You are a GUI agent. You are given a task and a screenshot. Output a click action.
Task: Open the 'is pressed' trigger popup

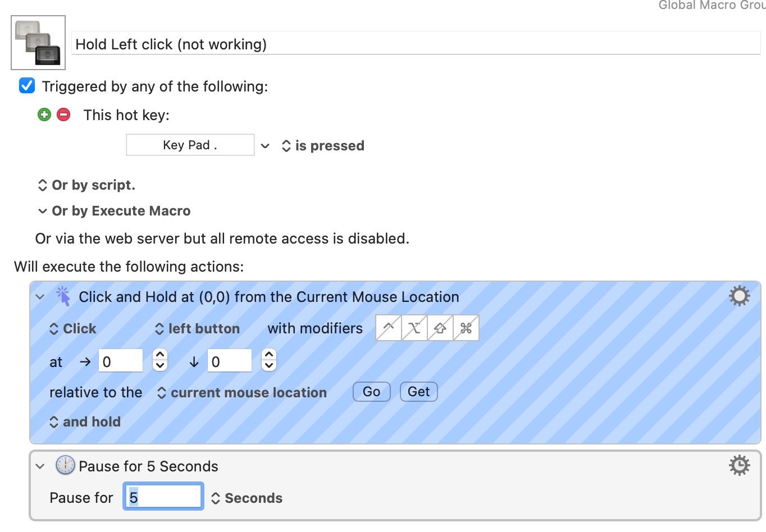(x=323, y=146)
